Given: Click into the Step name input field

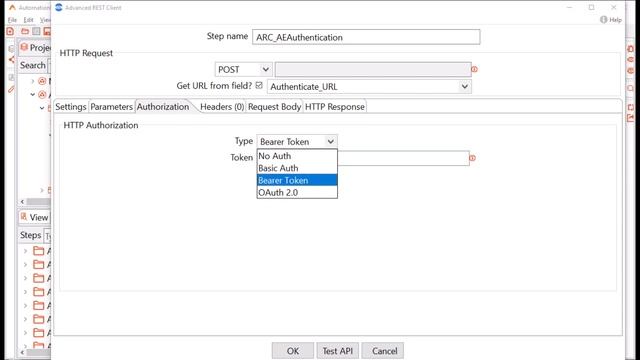Looking at the screenshot, I should (x=366, y=37).
